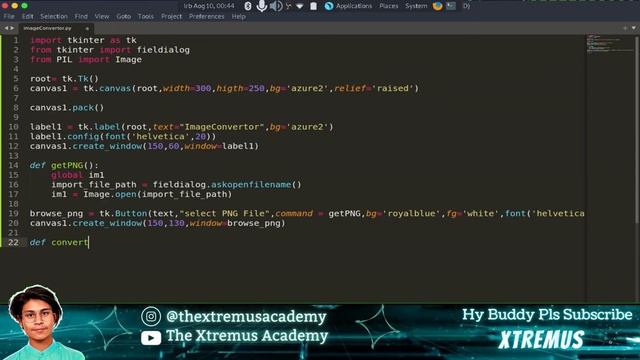The image size is (640, 360).
Task: Click on the text 'getPNG' in line 14
Action: (x=67, y=165)
